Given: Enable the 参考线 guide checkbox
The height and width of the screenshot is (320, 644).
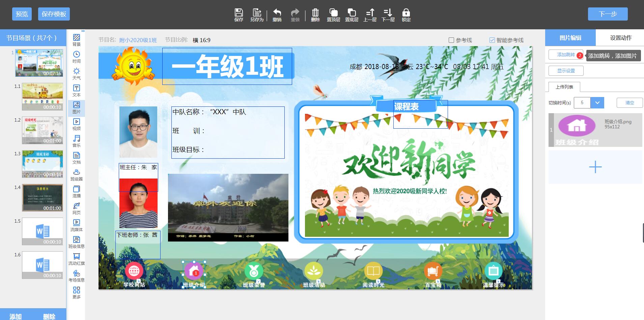Looking at the screenshot, I should pos(451,40).
